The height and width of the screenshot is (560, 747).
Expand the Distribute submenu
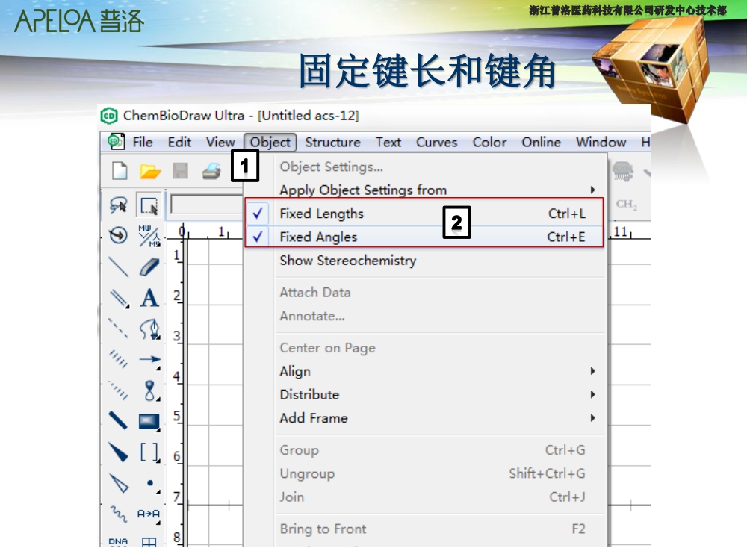tap(424, 395)
